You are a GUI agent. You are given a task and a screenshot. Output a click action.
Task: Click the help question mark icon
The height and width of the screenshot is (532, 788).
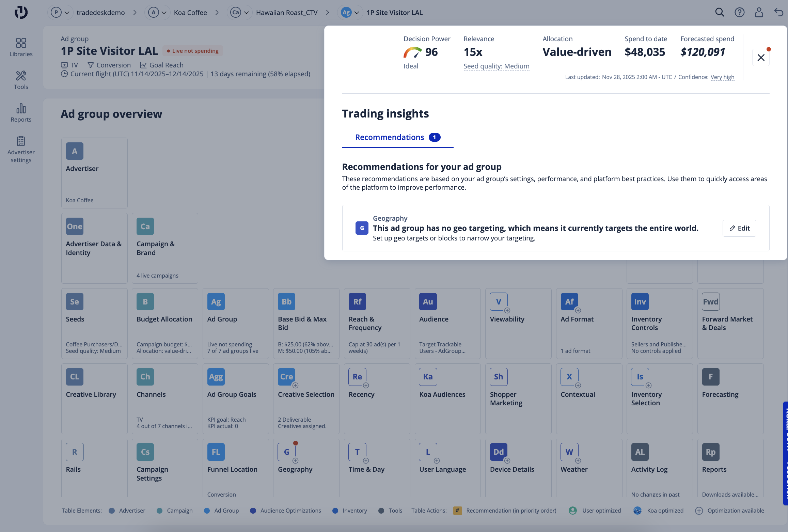click(739, 13)
